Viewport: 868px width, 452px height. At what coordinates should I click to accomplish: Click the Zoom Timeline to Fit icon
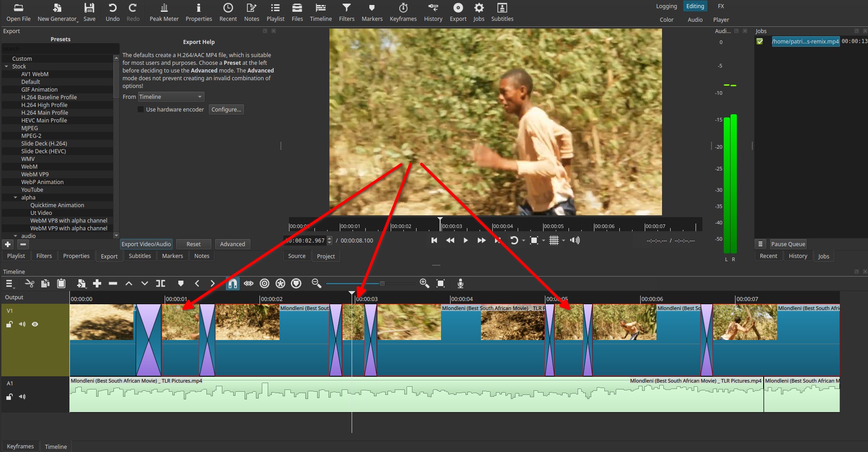440,283
